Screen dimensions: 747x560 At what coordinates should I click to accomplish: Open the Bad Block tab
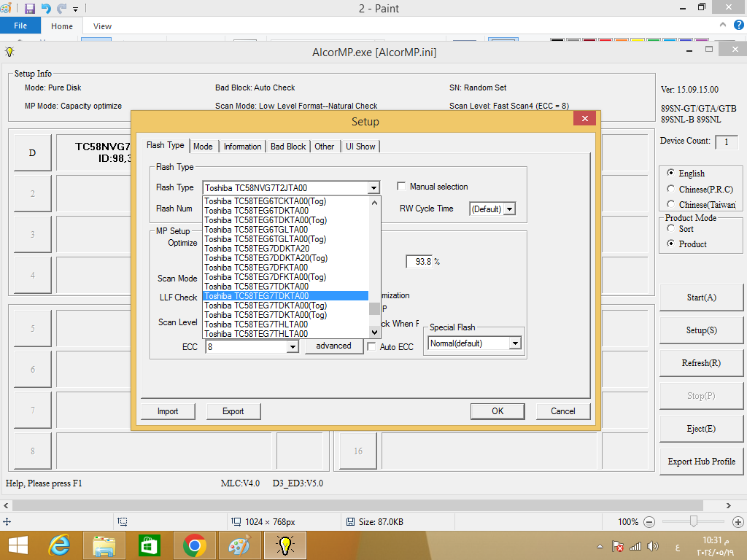pos(288,146)
